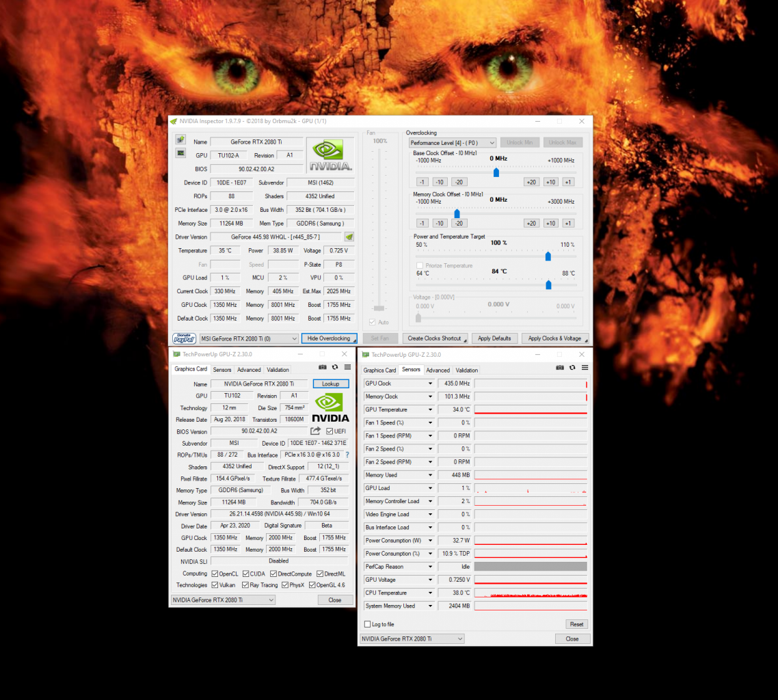Click NVIDIA Inspector title bar icon
The width and height of the screenshot is (778, 700).
click(174, 121)
